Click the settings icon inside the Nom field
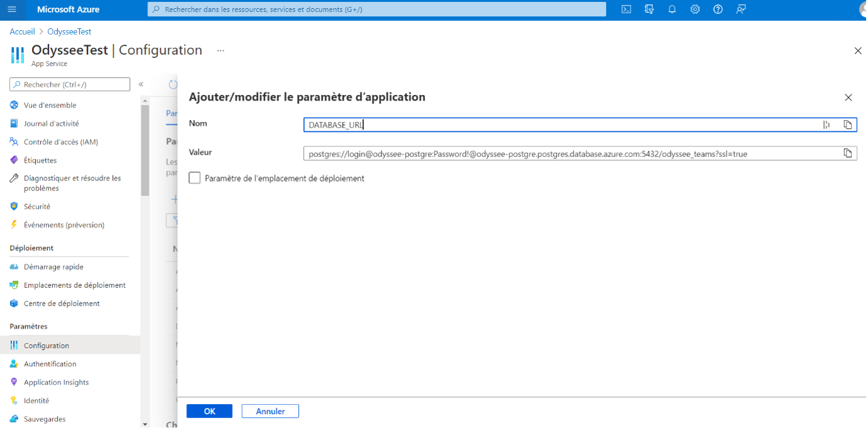Image resolution: width=868 pixels, height=430 pixels. point(827,124)
